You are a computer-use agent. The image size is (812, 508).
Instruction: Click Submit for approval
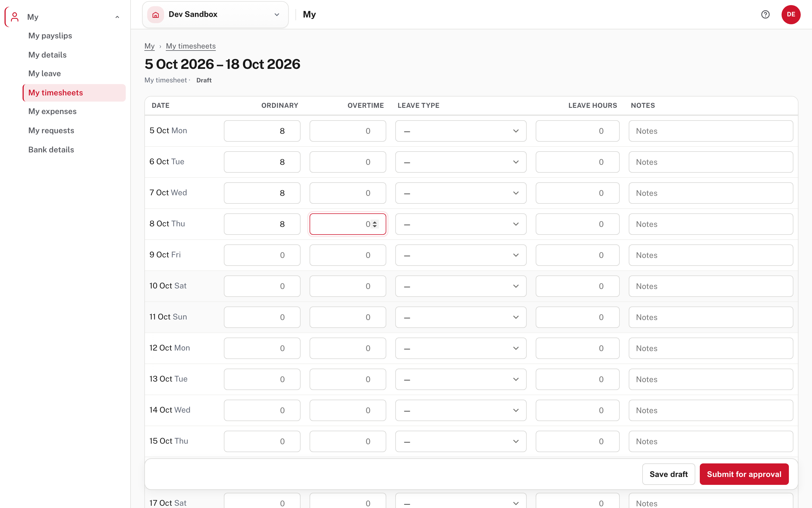(x=744, y=474)
